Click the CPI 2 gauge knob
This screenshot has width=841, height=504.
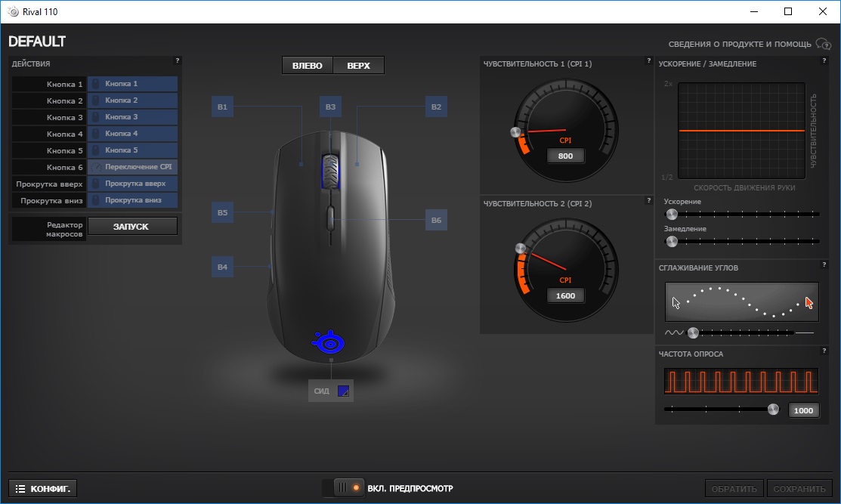pos(521,249)
